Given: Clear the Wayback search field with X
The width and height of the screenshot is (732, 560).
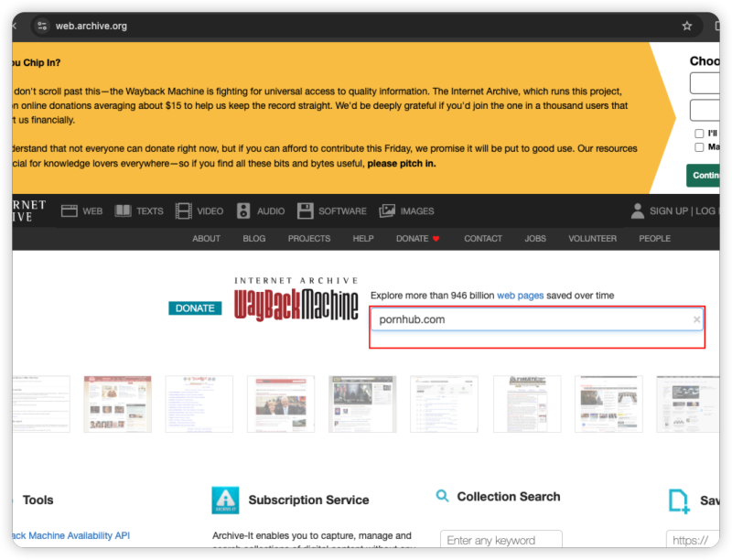Looking at the screenshot, I should 696,319.
